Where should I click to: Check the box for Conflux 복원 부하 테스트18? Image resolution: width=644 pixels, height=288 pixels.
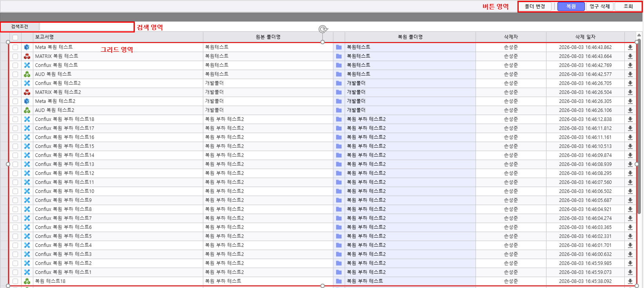click(x=15, y=119)
